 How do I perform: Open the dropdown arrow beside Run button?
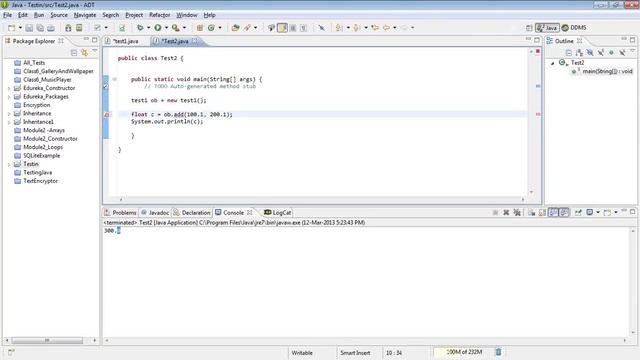(x=166, y=28)
